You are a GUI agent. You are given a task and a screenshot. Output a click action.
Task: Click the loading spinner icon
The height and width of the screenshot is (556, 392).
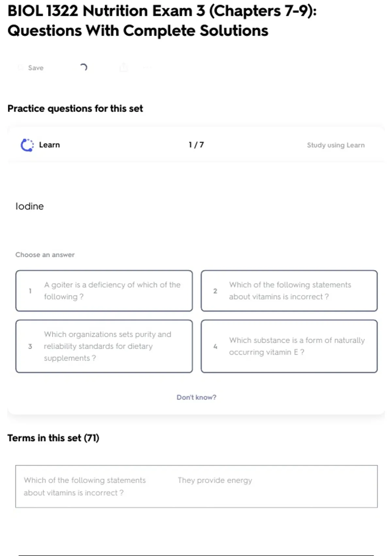tap(84, 67)
